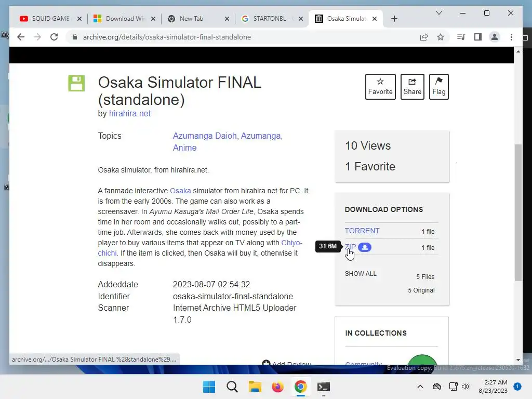532x399 pixels.
Task: Download via the TORRENT link
Action: pos(362,231)
